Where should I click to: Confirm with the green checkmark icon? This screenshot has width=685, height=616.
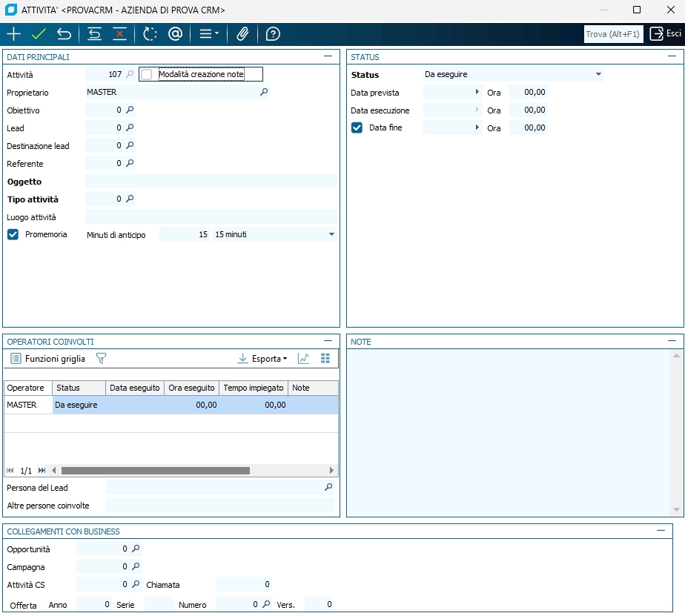point(39,34)
